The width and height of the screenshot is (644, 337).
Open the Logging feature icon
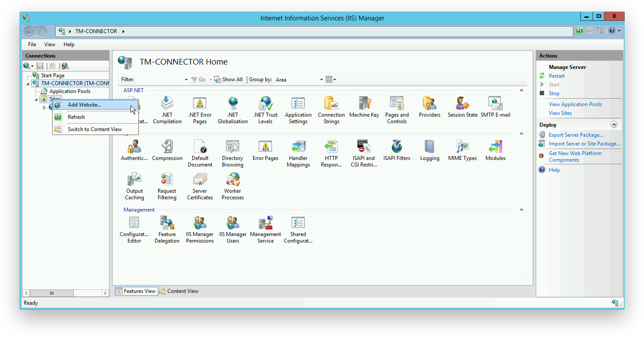tap(429, 150)
